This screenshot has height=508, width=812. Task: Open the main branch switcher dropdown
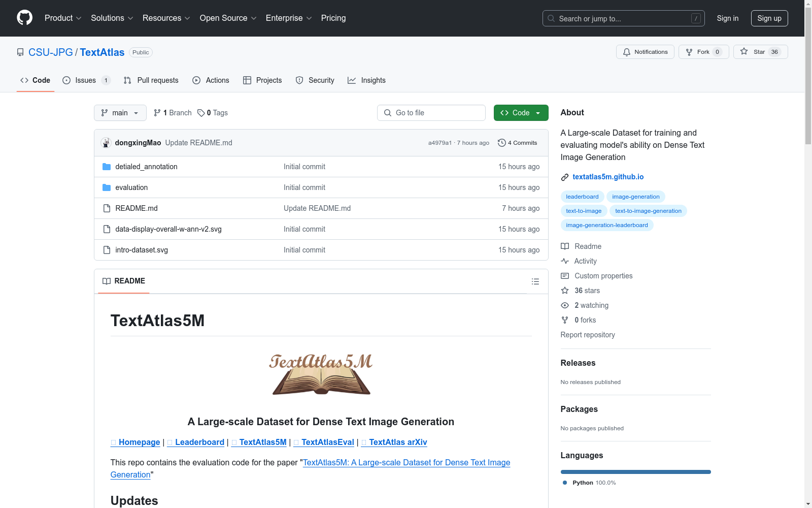pos(120,113)
